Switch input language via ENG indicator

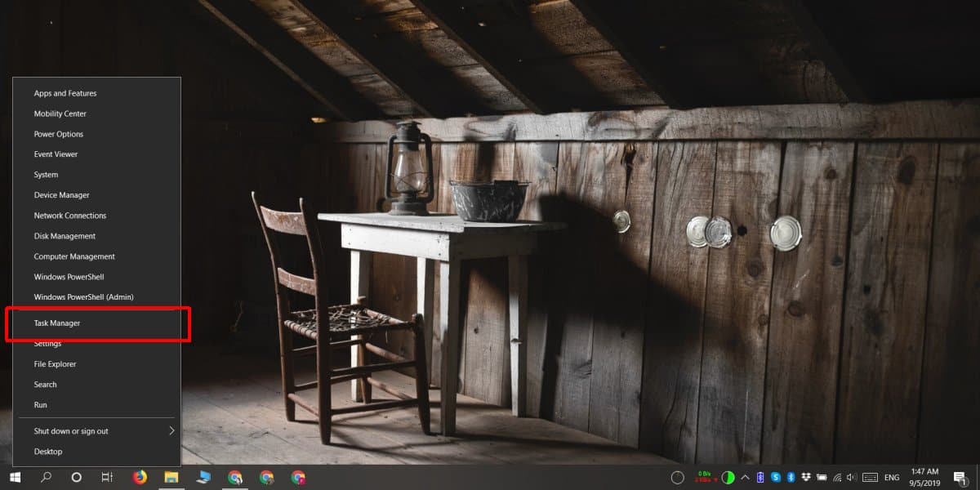[892, 477]
